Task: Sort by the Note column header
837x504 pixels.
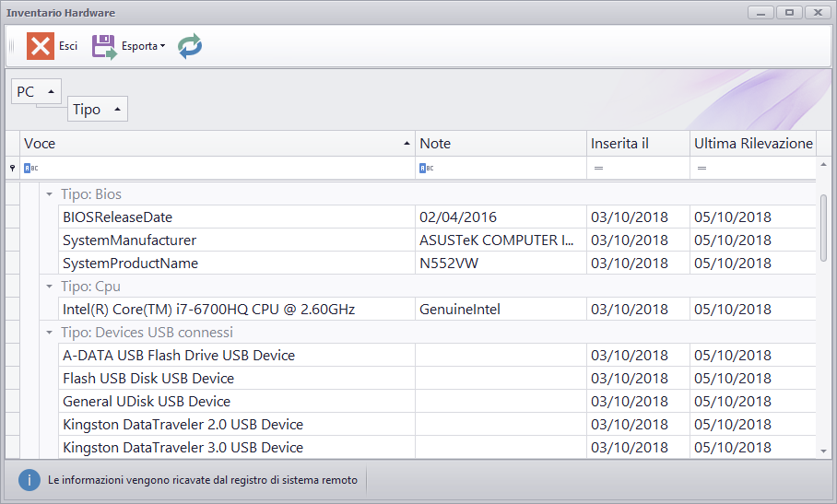Action: tap(501, 144)
